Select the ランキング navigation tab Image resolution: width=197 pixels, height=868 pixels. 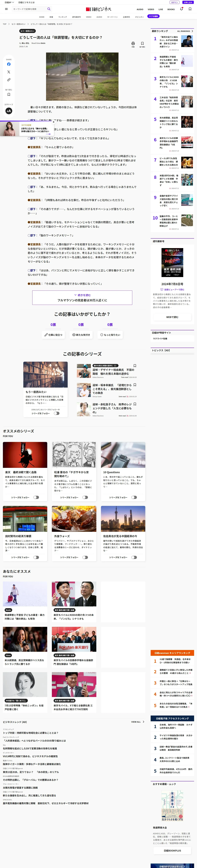(x=62, y=17)
